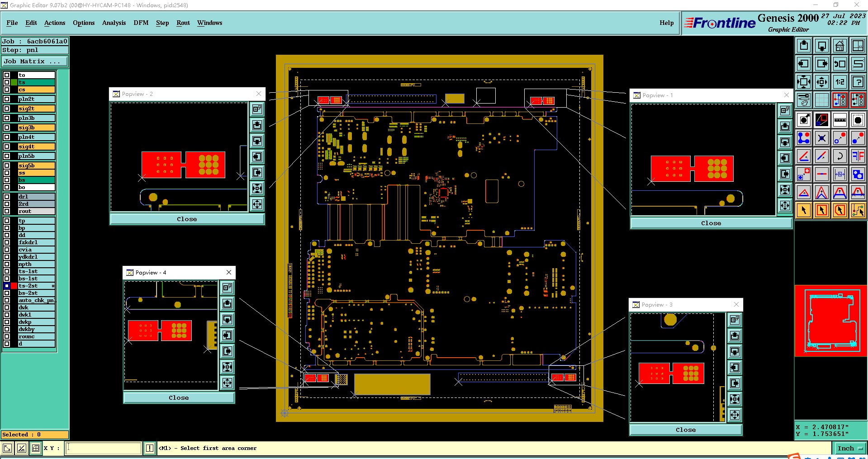
Task: Click the red color swatch of ts-2st layer
Action: tap(14, 286)
